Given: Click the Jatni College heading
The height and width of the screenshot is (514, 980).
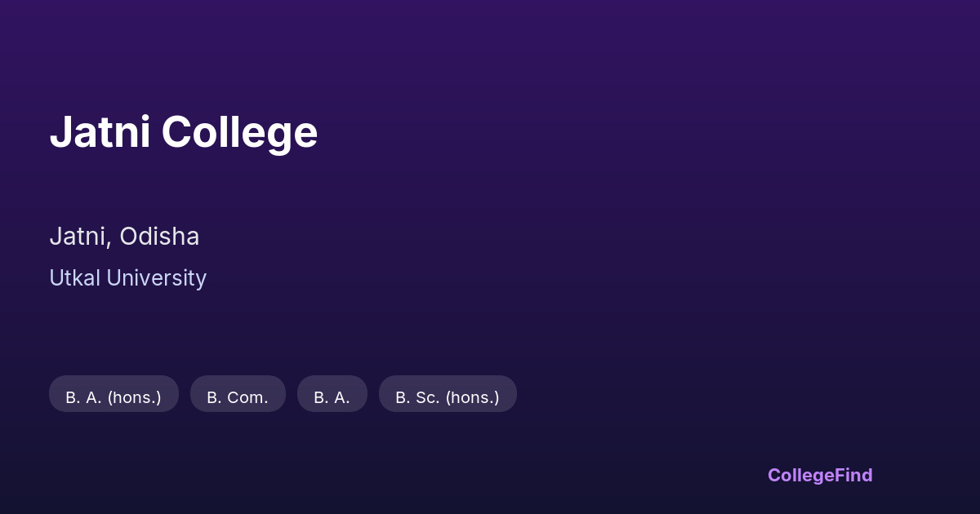Looking at the screenshot, I should pyautogui.click(x=183, y=132).
